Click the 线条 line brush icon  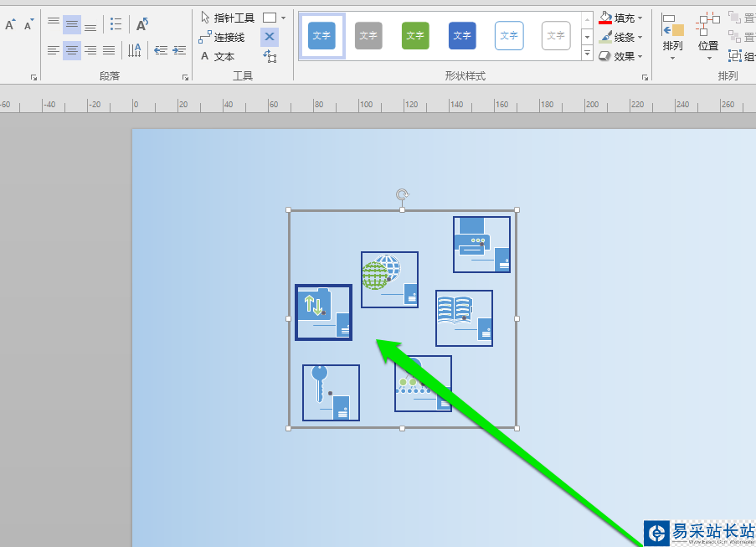pos(605,37)
